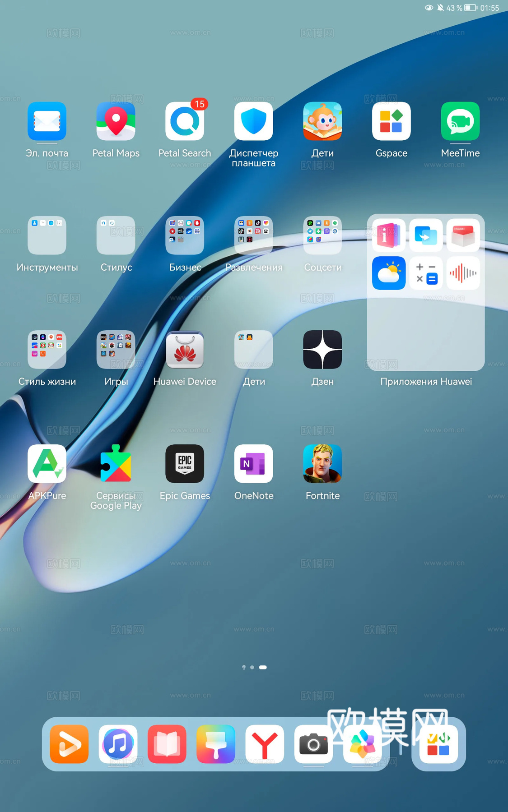
Task: Open Huawei Video from the dock
Action: tap(69, 744)
